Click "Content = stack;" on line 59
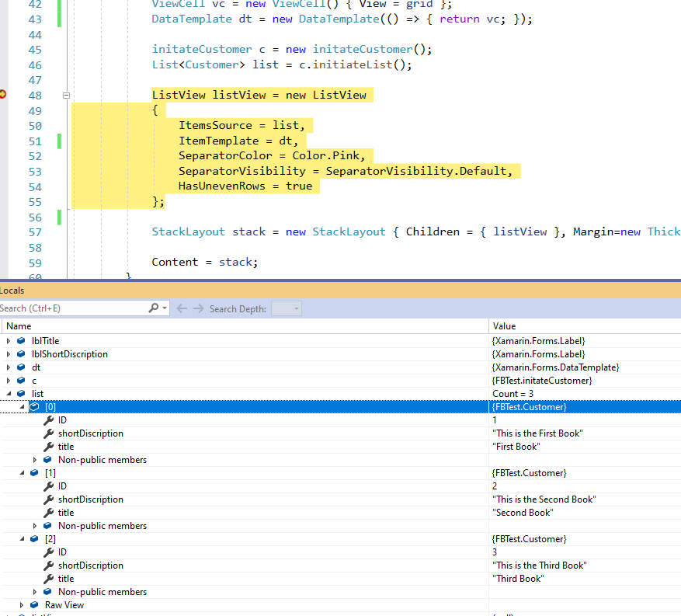 [204, 262]
